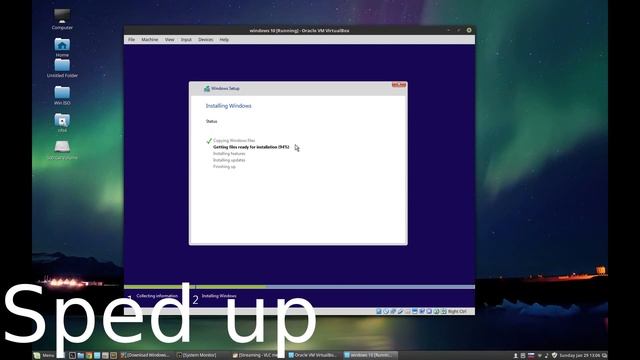Click the setup progress bar at bottom
640x360 pixels.
tap(299, 287)
